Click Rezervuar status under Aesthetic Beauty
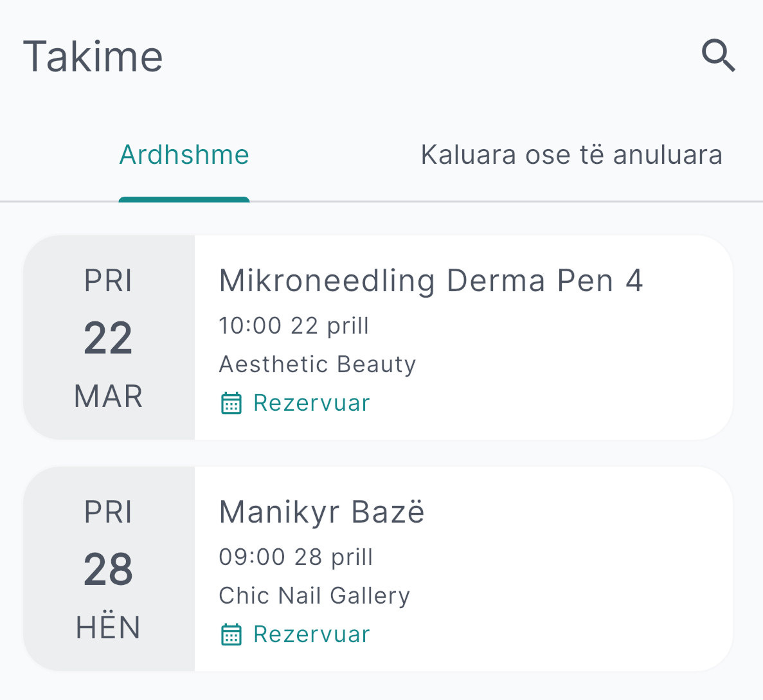 click(312, 403)
